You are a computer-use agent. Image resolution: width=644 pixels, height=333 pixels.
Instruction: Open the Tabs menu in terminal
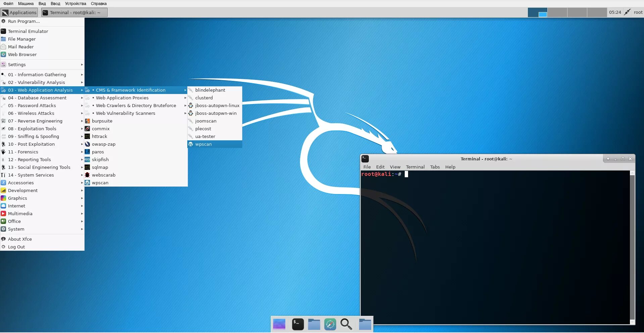(435, 167)
